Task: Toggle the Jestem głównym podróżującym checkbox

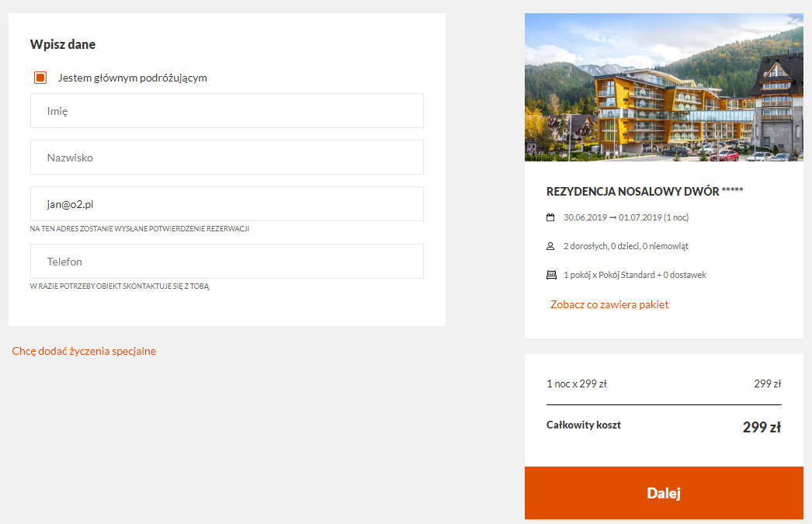Action: click(40, 78)
